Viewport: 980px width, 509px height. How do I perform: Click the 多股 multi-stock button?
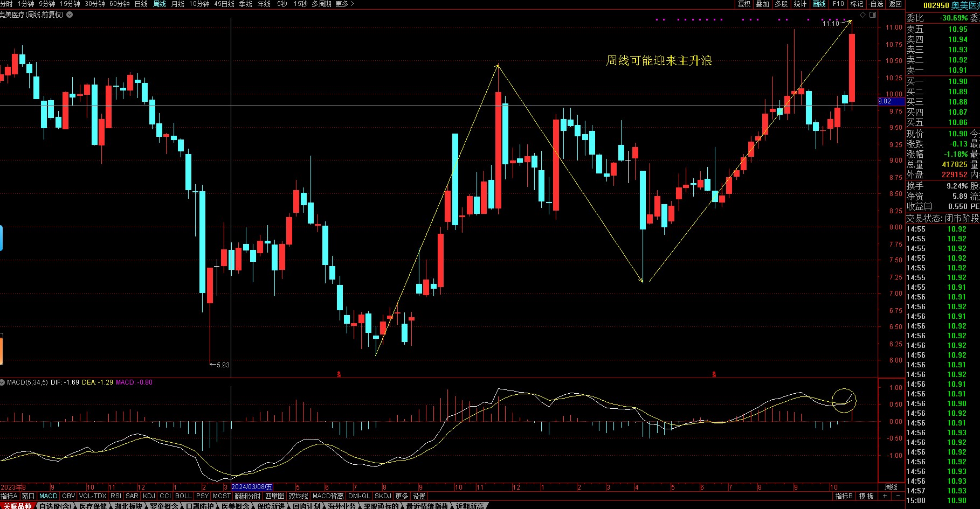pos(781,4)
